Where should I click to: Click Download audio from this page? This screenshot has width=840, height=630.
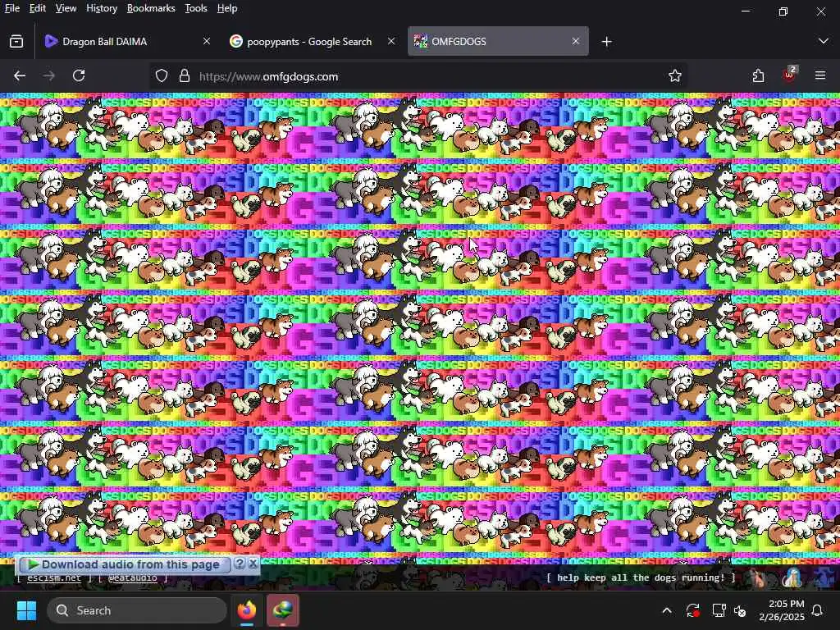point(125,564)
